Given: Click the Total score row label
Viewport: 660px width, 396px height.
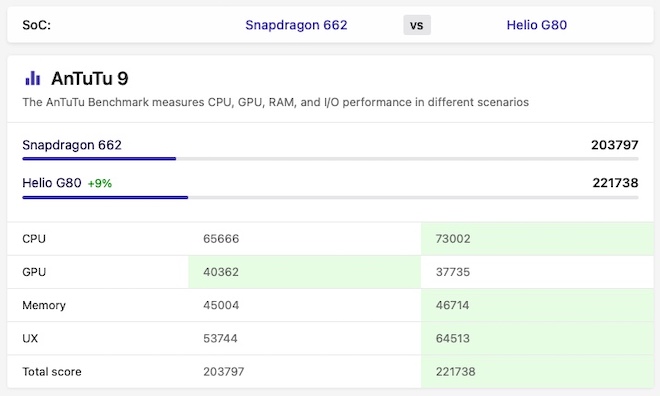Looking at the screenshot, I should click(x=52, y=372).
